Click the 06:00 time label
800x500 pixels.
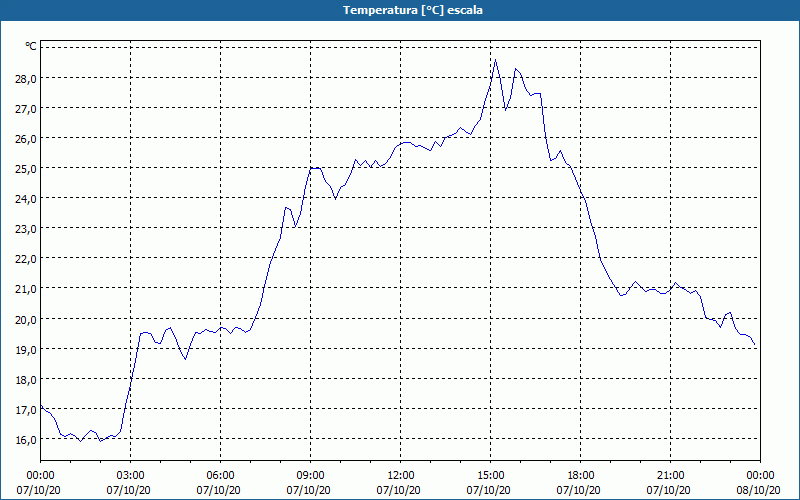pos(220,476)
